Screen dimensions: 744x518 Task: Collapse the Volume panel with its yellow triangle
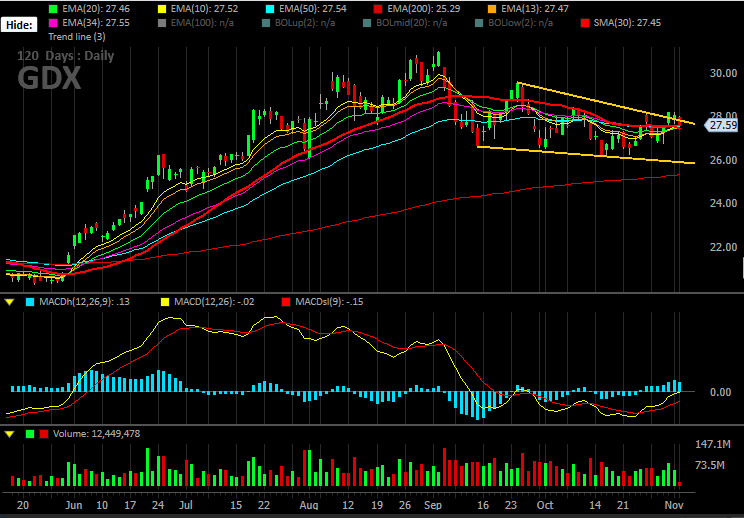pyautogui.click(x=9, y=434)
